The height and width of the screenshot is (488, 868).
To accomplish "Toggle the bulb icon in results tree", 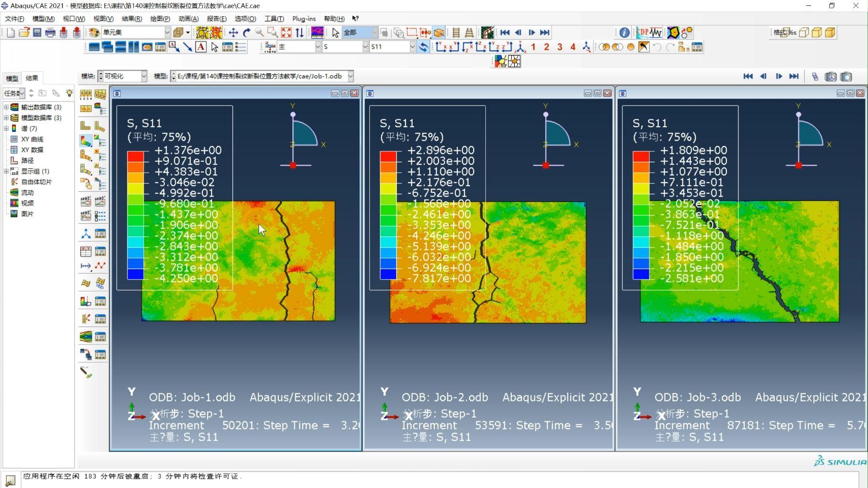I will tap(69, 93).
